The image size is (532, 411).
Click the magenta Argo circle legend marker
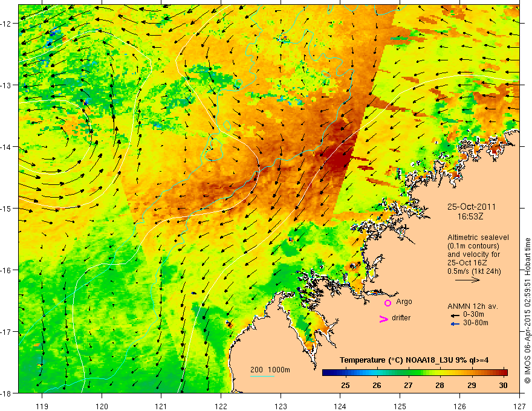[x=388, y=303]
